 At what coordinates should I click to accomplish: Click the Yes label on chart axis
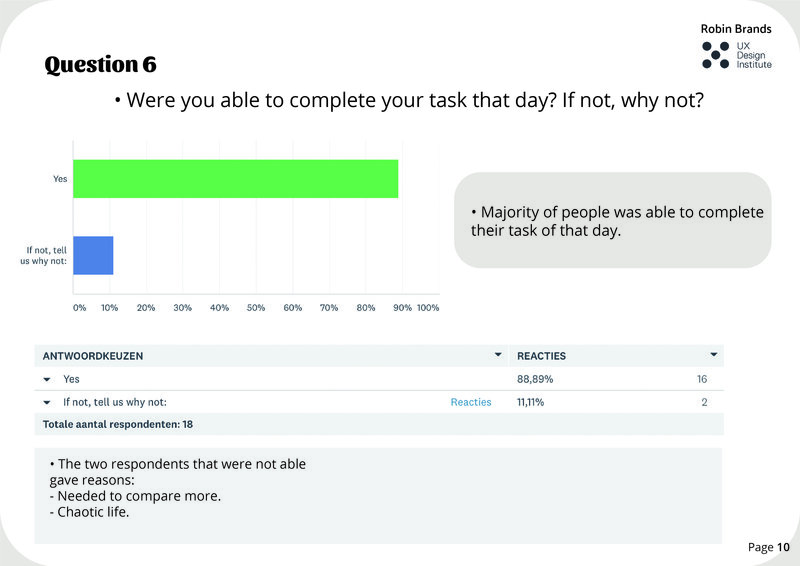[x=60, y=179]
